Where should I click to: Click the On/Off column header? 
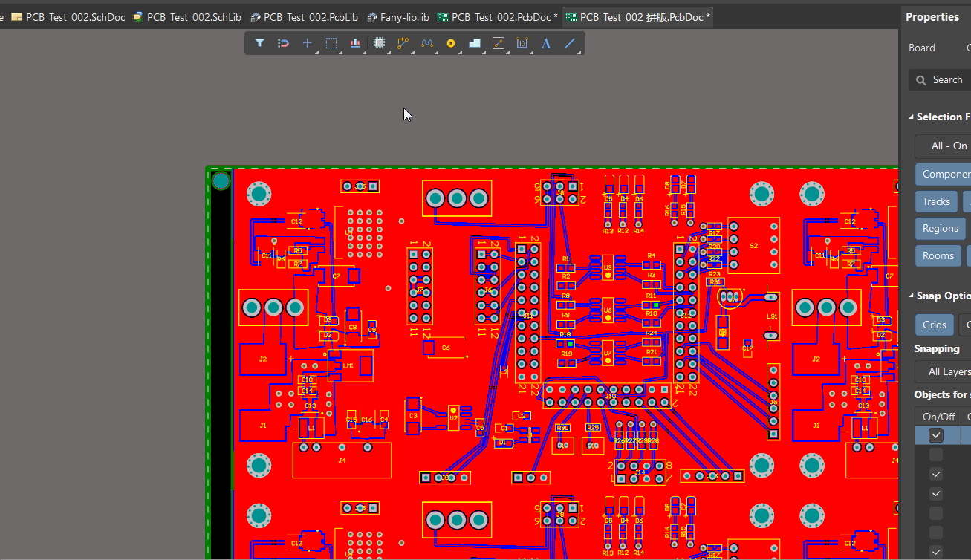pos(938,417)
